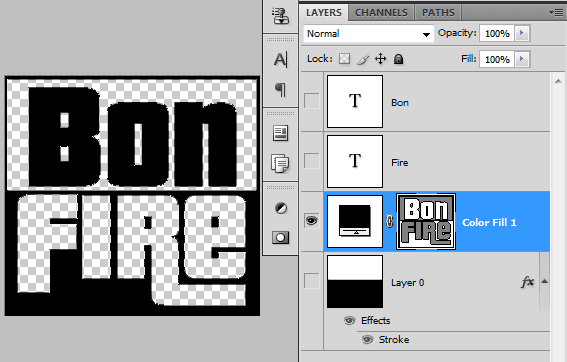Click the lock all padlock icon

(398, 59)
